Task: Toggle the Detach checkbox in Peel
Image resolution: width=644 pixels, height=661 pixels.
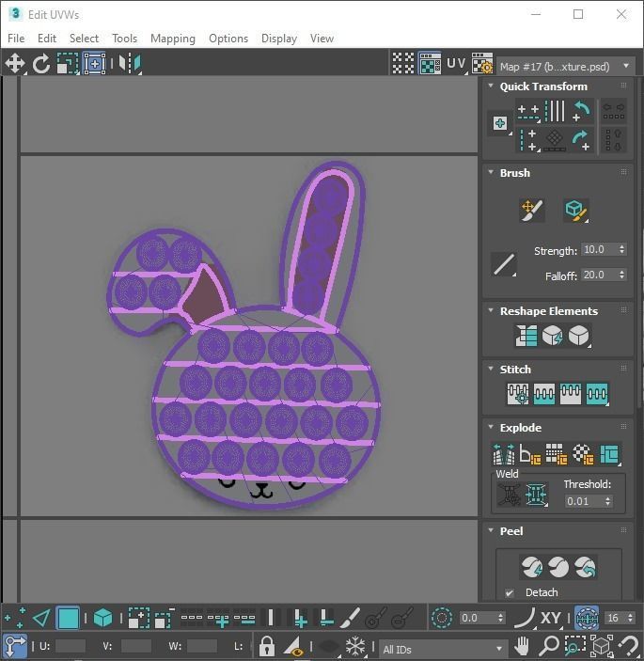Action: click(510, 592)
